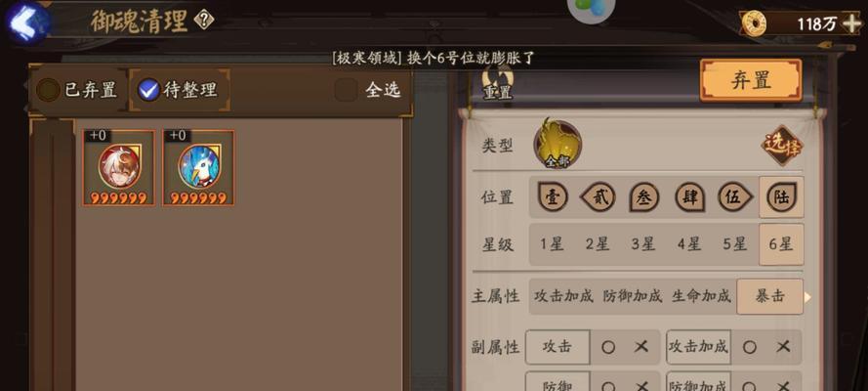Choose 5星 star level option

point(734,244)
